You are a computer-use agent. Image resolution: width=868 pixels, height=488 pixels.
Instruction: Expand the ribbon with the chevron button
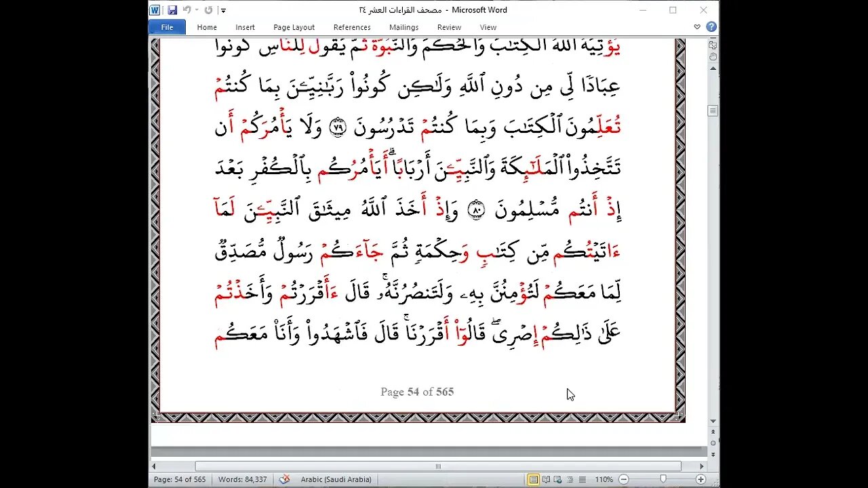point(697,27)
